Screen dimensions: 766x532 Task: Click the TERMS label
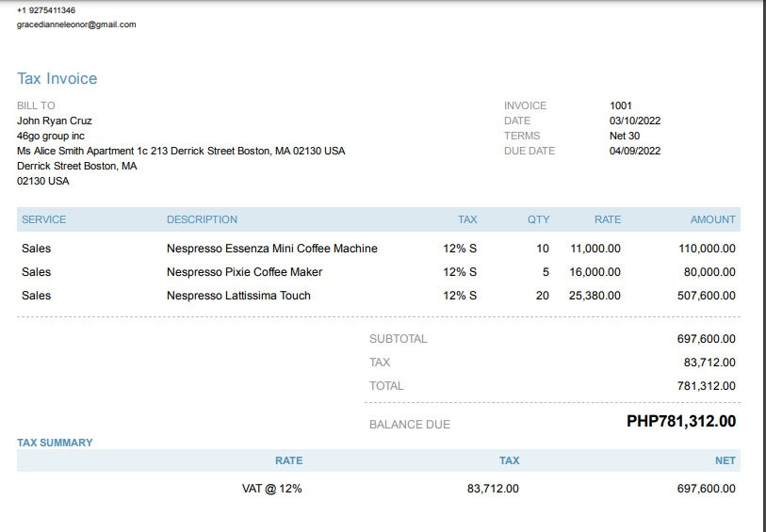point(522,136)
